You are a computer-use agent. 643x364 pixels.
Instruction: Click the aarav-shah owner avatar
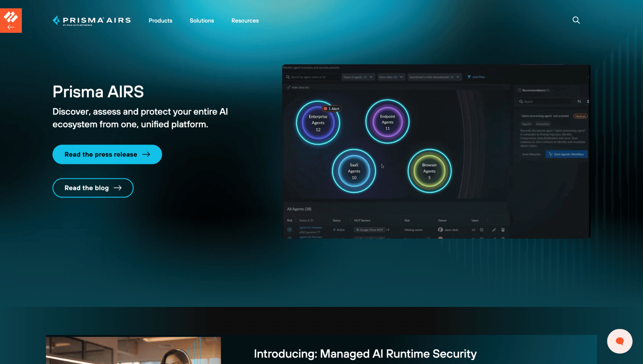440,230
